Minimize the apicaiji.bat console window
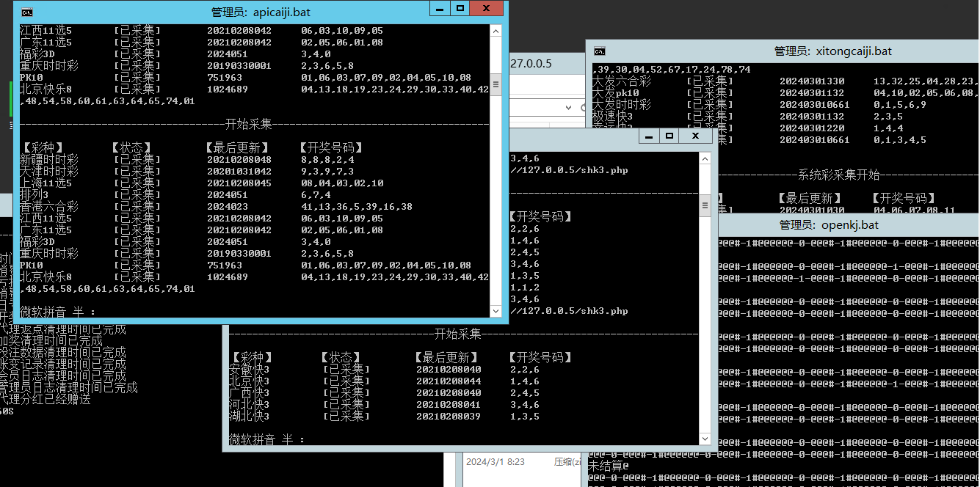 pyautogui.click(x=440, y=9)
